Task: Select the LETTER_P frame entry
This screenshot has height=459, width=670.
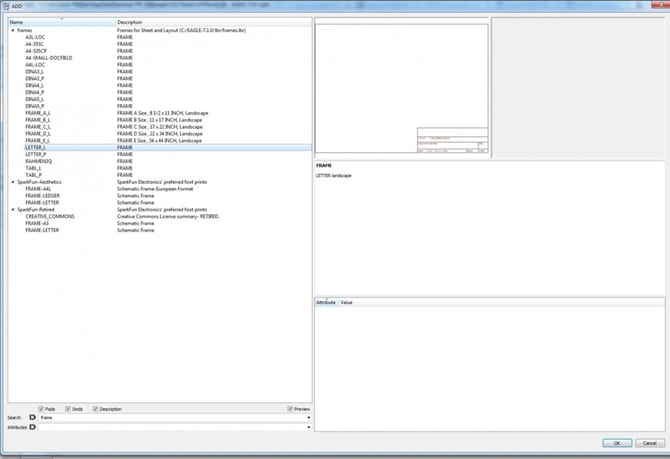Action: (35, 154)
